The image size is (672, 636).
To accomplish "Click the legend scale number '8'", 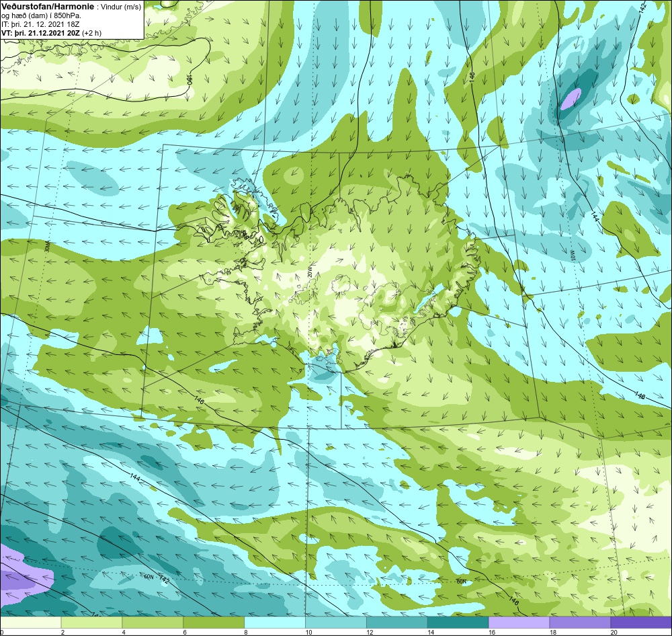I will pyautogui.click(x=247, y=632).
